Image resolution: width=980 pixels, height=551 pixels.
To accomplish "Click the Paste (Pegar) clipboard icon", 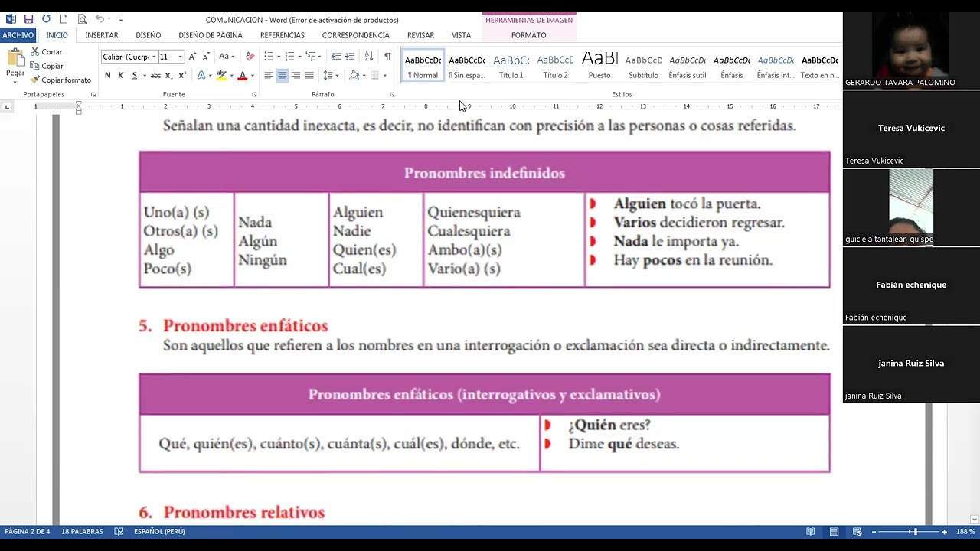I will pos(15,58).
